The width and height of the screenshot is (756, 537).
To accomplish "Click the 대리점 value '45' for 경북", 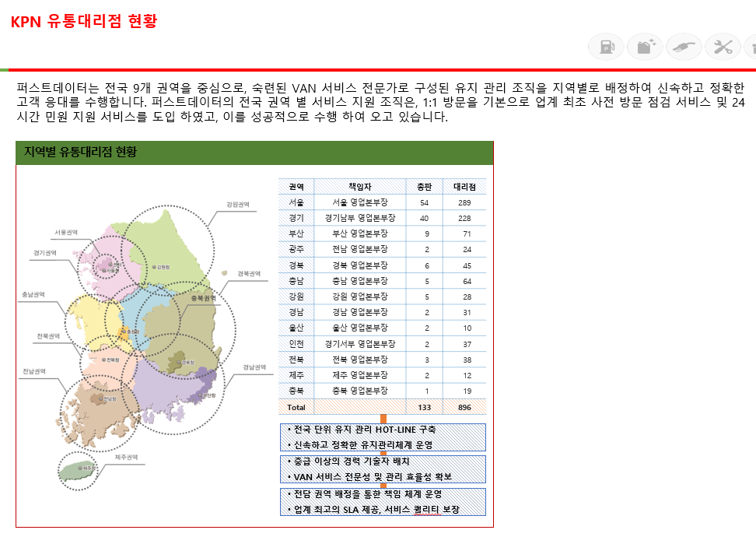I will pos(467,266).
